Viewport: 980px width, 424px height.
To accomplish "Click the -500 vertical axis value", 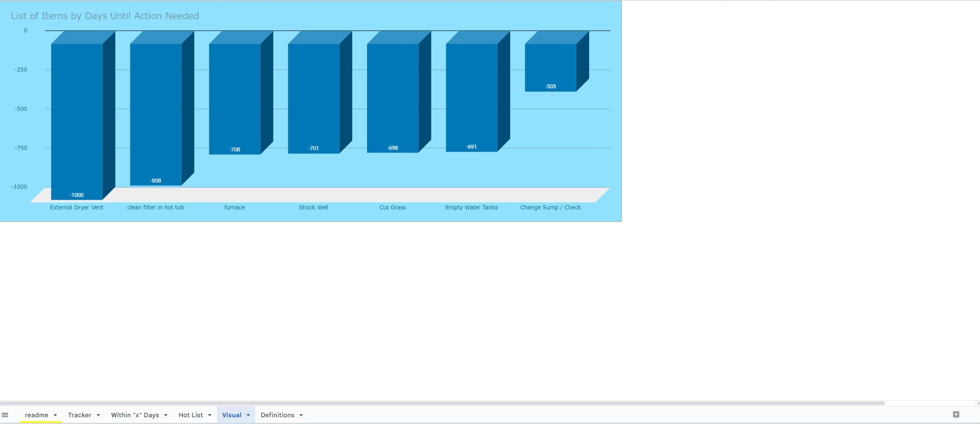I will (x=21, y=109).
